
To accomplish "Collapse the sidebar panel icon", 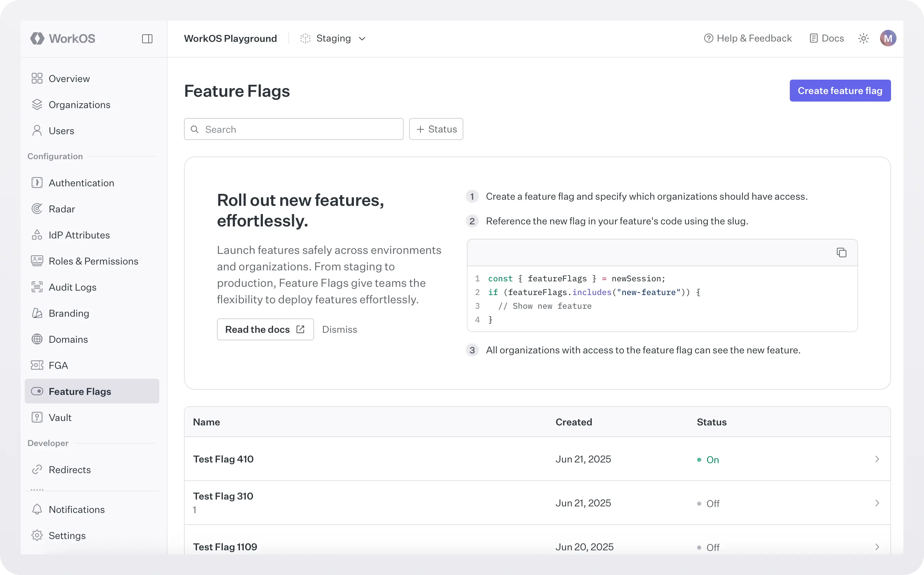I will click(x=147, y=38).
